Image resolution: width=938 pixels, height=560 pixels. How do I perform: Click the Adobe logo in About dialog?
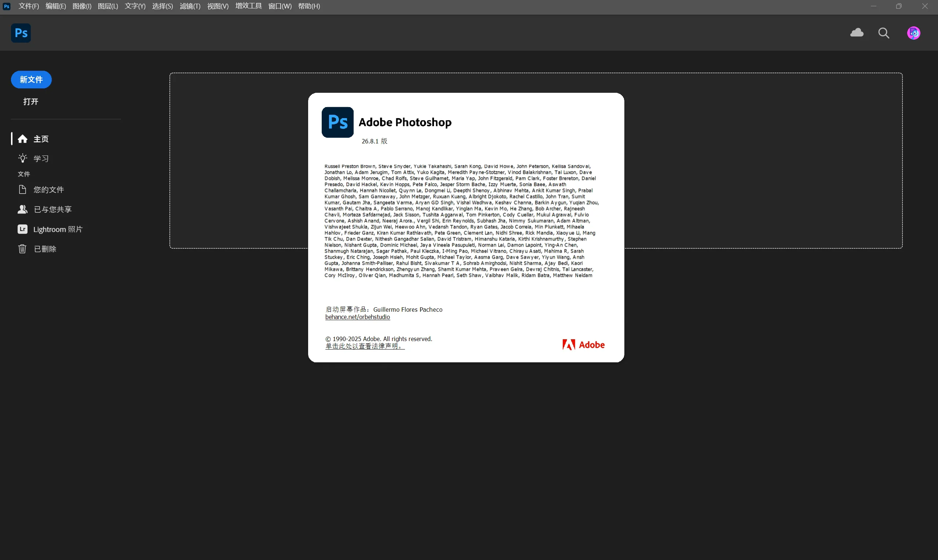583,344
